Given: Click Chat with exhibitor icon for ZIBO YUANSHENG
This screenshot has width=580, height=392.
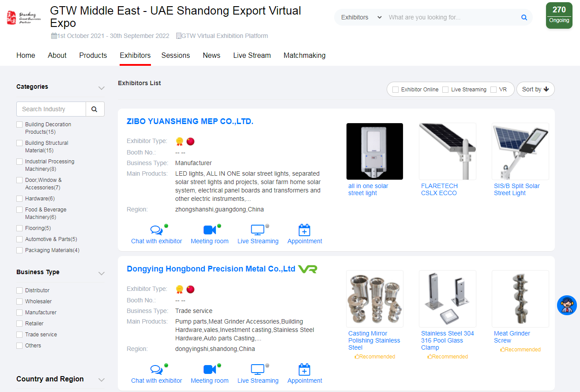Looking at the screenshot, I should [x=157, y=230].
